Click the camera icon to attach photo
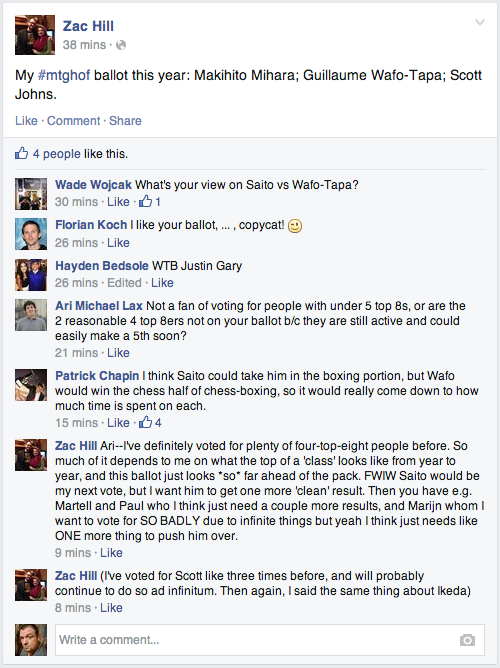 pos(467,640)
